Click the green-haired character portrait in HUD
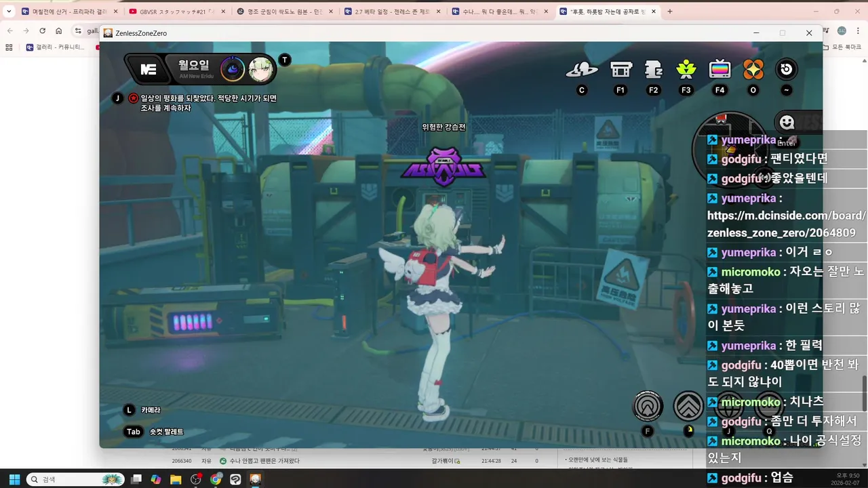868x488 pixels. pyautogui.click(x=260, y=69)
